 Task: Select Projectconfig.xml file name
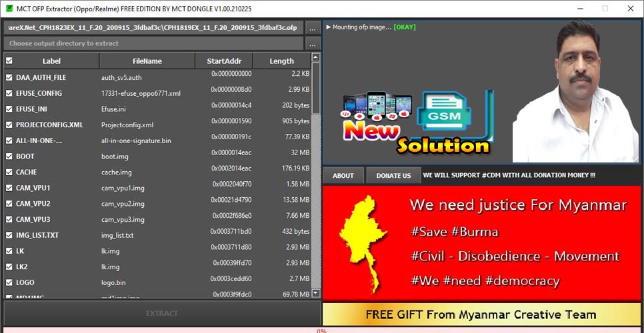click(x=127, y=125)
